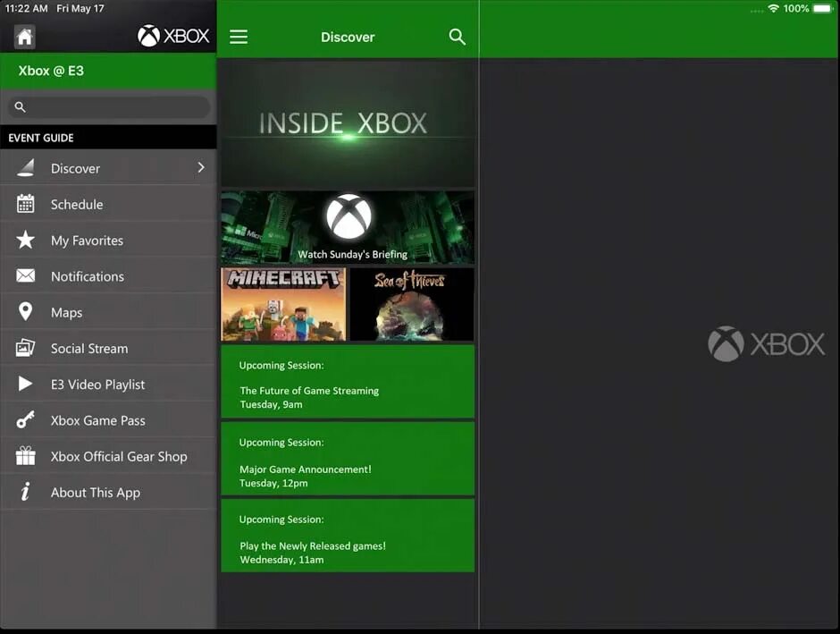Click the Schedule calendar icon
The image size is (840, 634).
(25, 204)
